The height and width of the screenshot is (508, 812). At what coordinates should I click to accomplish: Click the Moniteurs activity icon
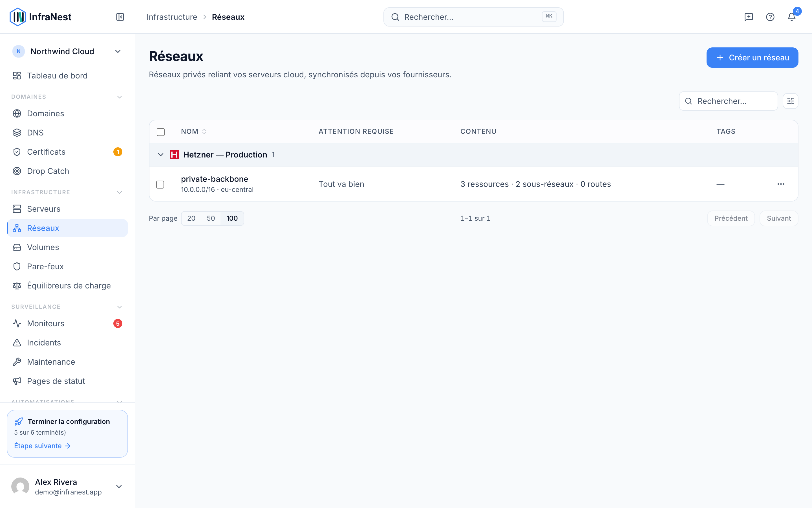click(x=17, y=323)
